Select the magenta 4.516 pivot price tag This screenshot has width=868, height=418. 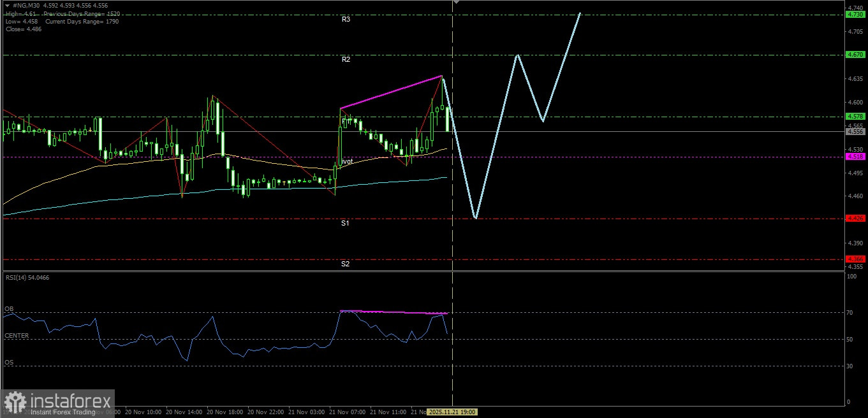pyautogui.click(x=855, y=156)
